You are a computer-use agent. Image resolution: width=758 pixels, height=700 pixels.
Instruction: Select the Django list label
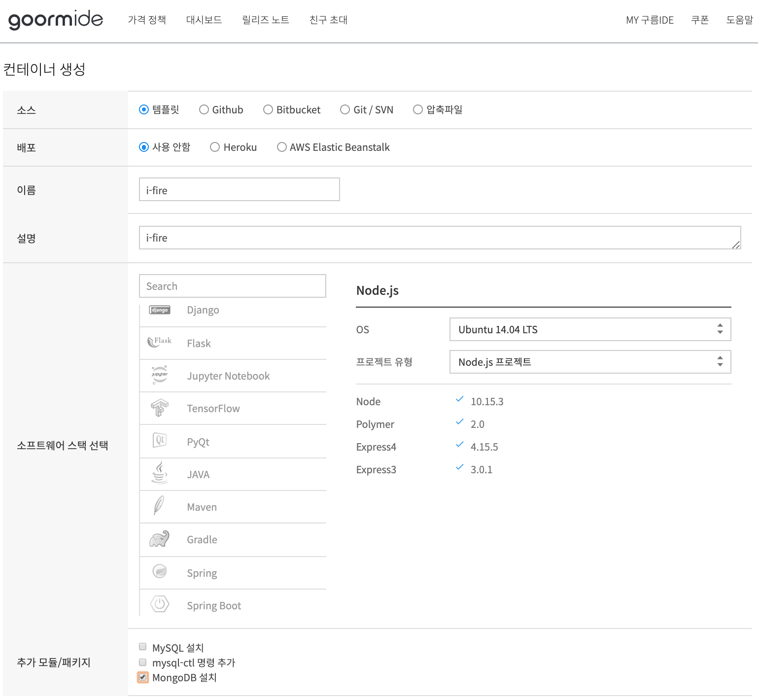(203, 310)
